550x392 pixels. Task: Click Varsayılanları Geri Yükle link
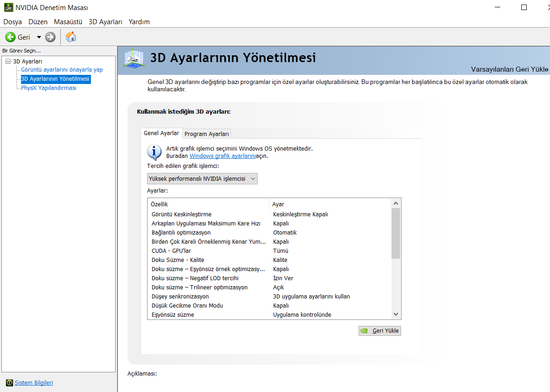coord(509,69)
